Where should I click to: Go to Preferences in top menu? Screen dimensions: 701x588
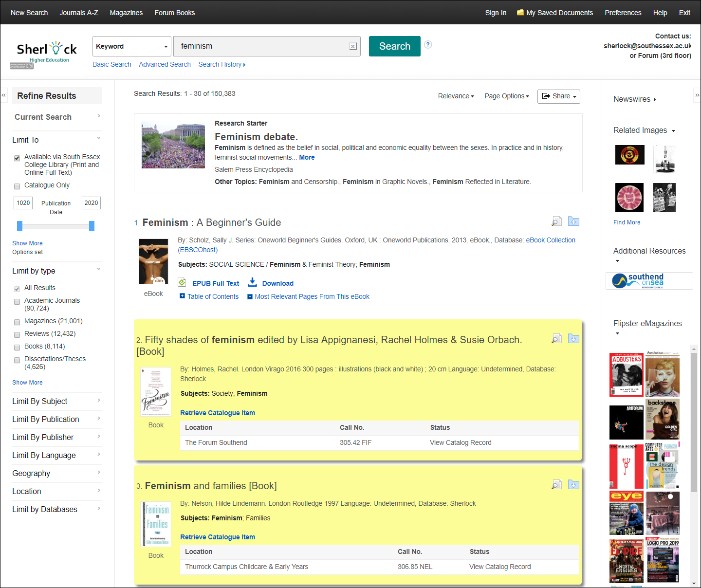coord(623,13)
